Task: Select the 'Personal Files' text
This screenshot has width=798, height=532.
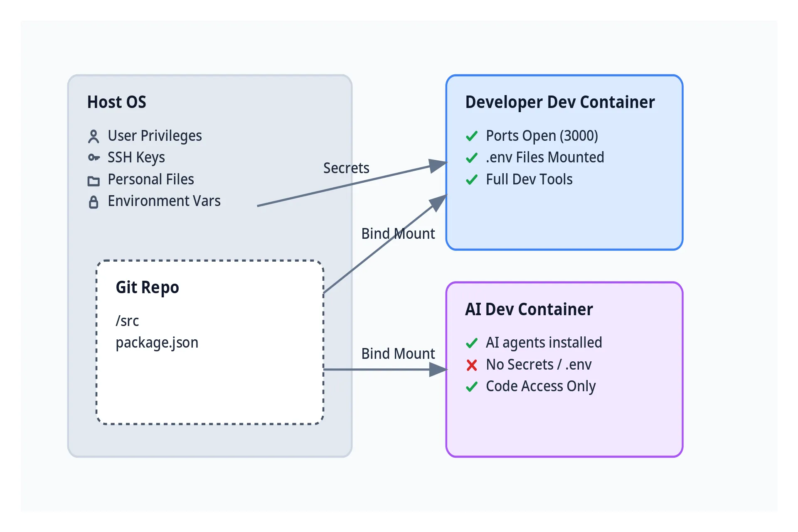Action: point(151,179)
